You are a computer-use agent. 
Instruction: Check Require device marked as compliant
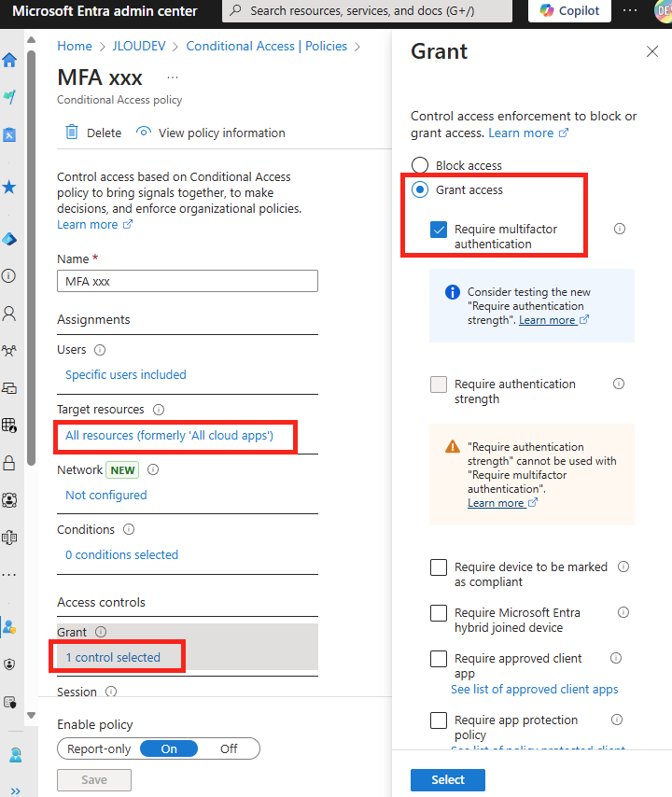click(x=438, y=567)
